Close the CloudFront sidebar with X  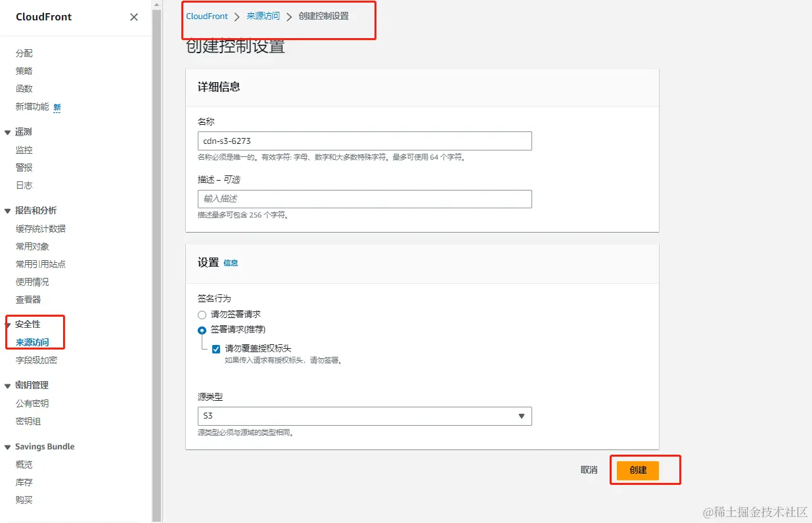pyautogui.click(x=134, y=17)
